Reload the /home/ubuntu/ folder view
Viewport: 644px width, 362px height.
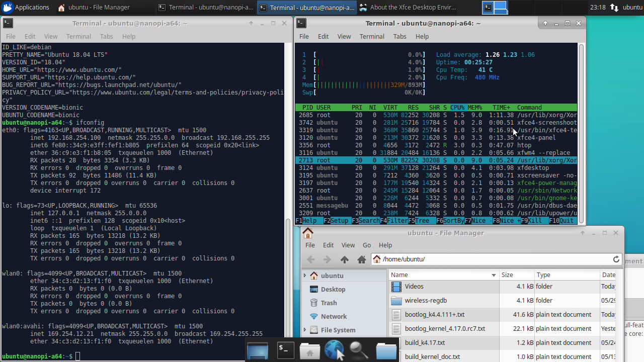[616, 259]
